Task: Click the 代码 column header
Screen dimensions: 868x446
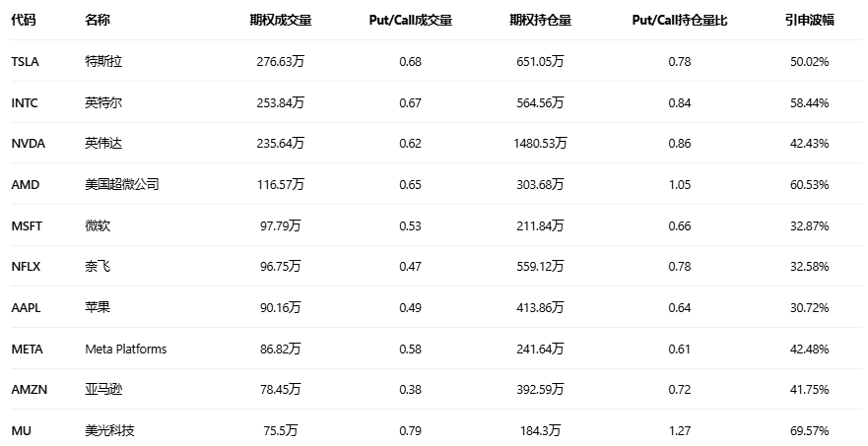Action: coord(24,20)
